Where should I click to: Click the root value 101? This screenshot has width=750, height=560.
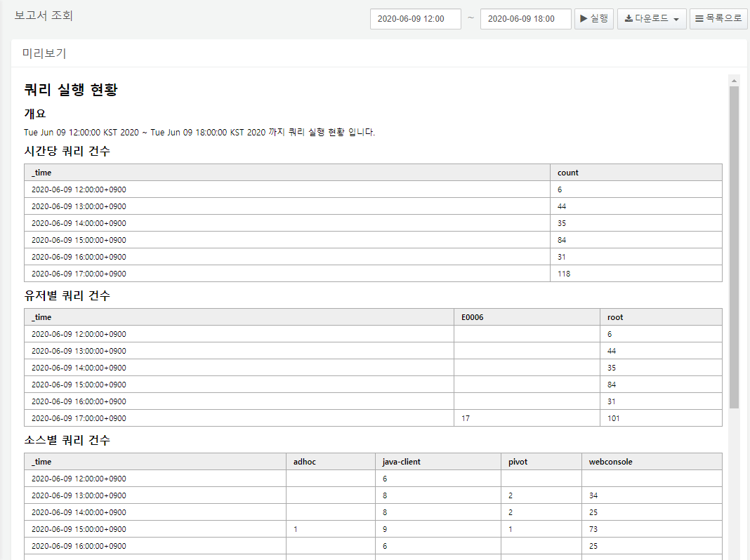tap(613, 418)
